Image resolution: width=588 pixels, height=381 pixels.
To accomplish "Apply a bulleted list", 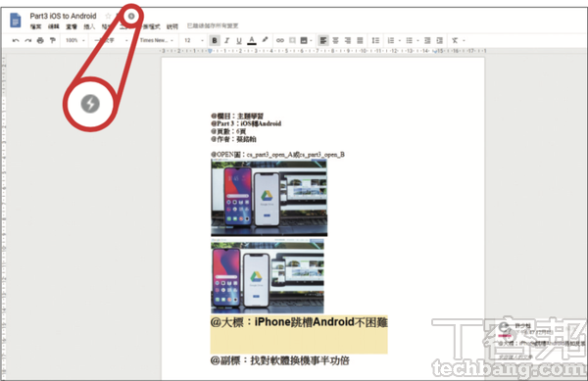I will pos(409,40).
